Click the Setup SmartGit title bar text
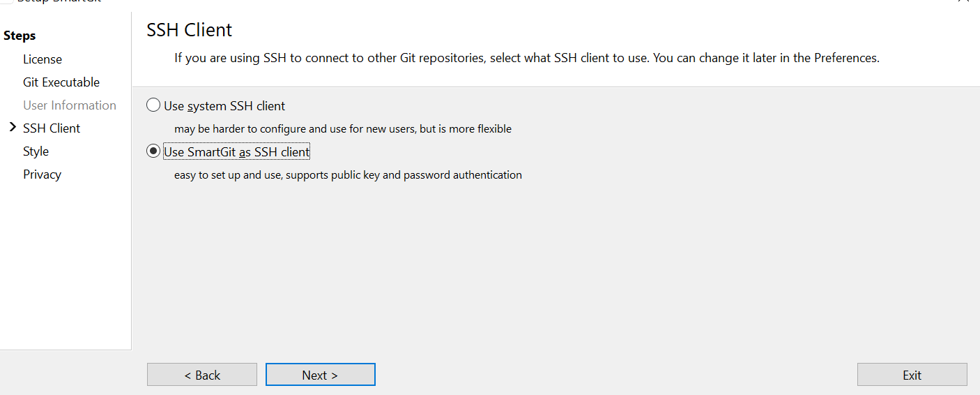The image size is (980, 395). [x=59, y=1]
